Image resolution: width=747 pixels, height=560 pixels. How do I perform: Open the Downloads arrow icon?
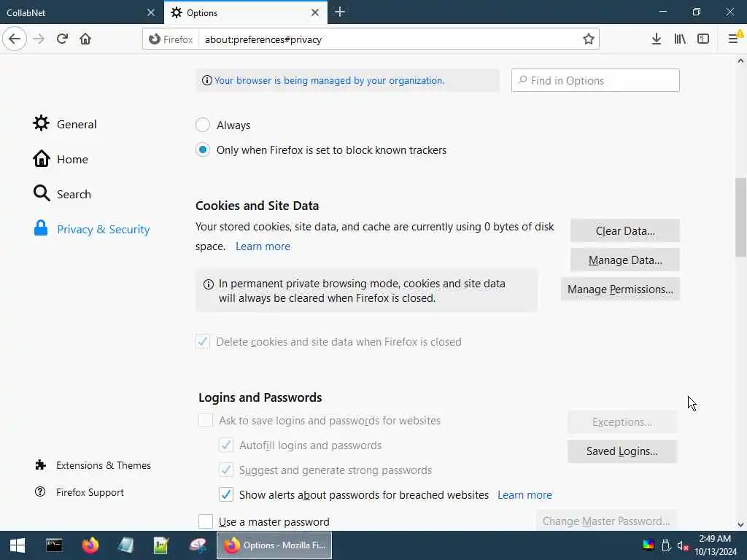pos(656,39)
